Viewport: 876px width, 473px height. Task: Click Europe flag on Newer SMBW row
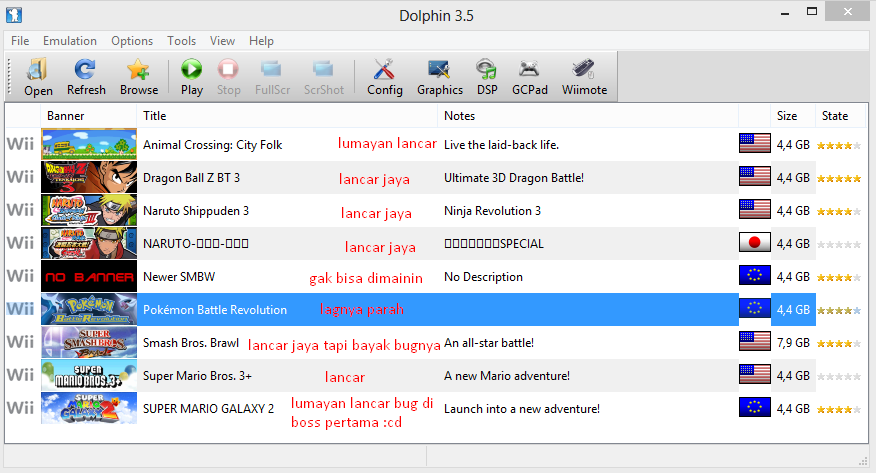754,275
